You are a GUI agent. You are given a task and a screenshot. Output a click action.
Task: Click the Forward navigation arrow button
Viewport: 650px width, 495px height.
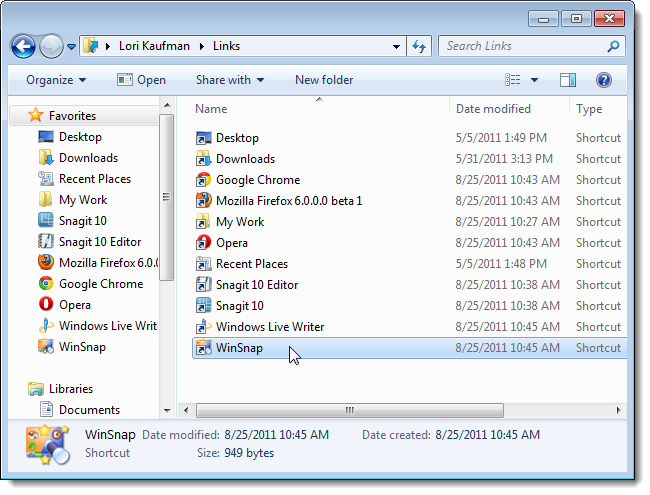[x=51, y=46]
